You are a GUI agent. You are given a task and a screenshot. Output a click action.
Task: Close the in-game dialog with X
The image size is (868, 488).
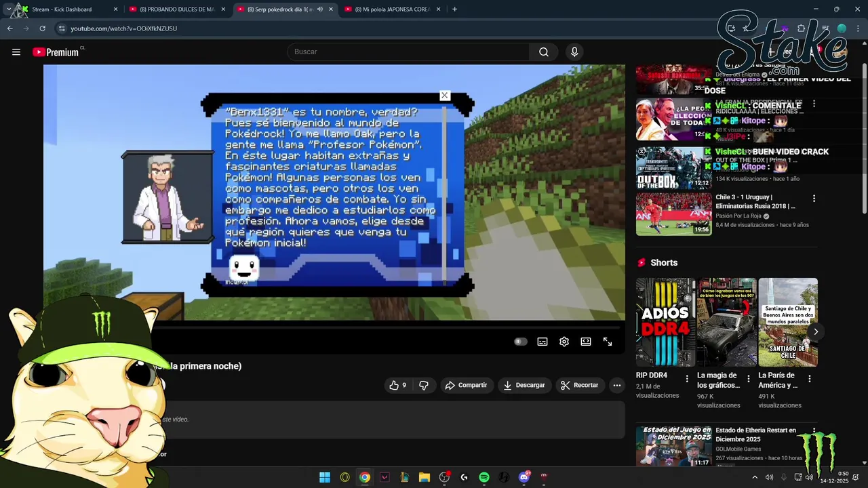pos(444,96)
